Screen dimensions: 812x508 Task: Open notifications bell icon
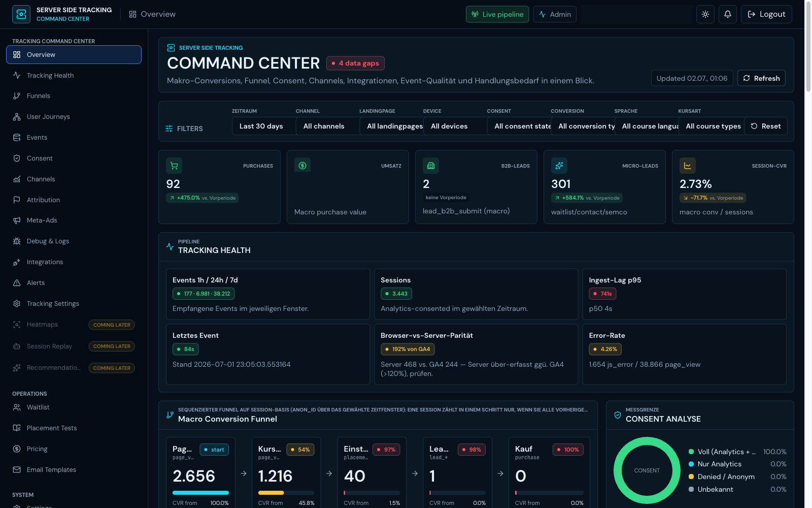pos(728,14)
